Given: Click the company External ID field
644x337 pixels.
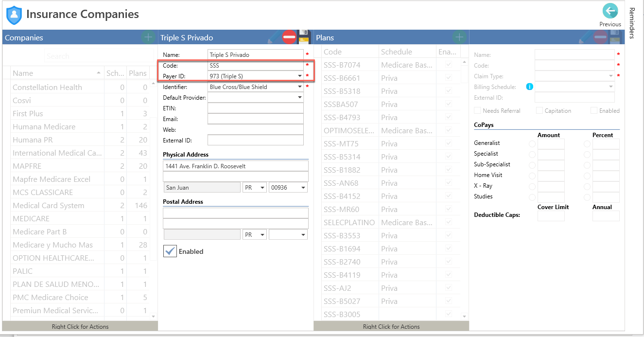Looking at the screenshot, I should click(256, 140).
